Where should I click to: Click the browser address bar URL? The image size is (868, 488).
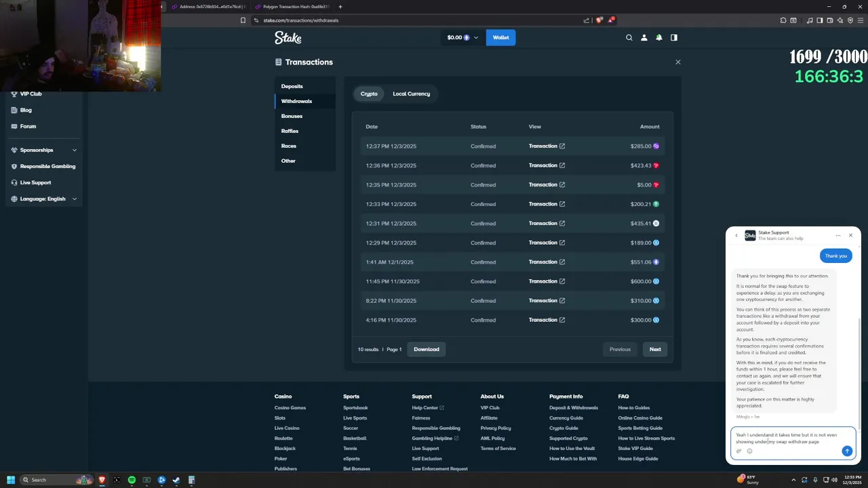[300, 20]
